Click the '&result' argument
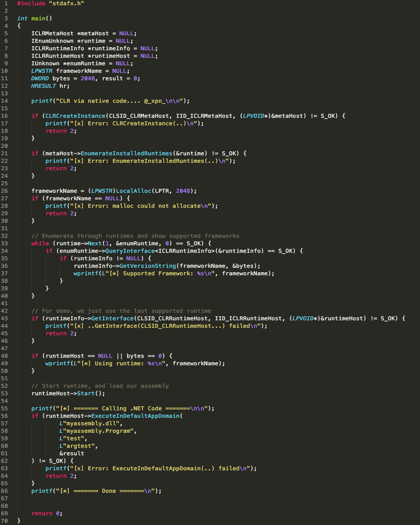The height and width of the screenshot is (525, 420). pyautogui.click(x=71, y=454)
